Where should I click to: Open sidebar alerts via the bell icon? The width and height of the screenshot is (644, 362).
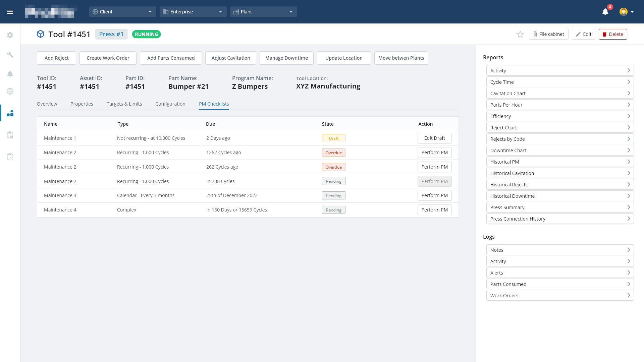(10, 74)
